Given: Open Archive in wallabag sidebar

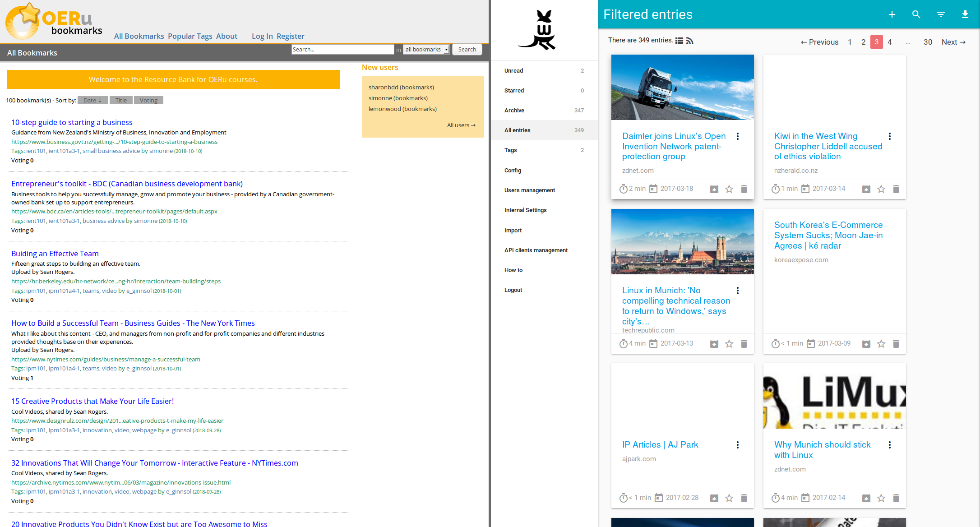Looking at the screenshot, I should point(544,111).
